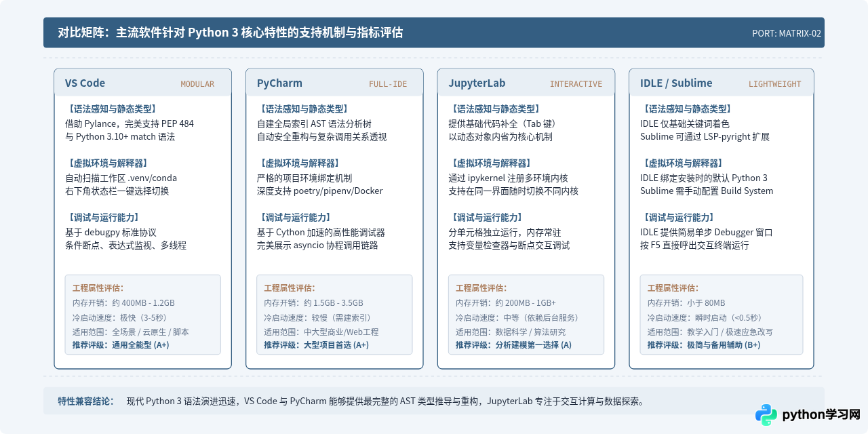Click 推荐评级：大型项目首选 (A+)
The width and height of the screenshot is (868, 434).
(x=316, y=344)
